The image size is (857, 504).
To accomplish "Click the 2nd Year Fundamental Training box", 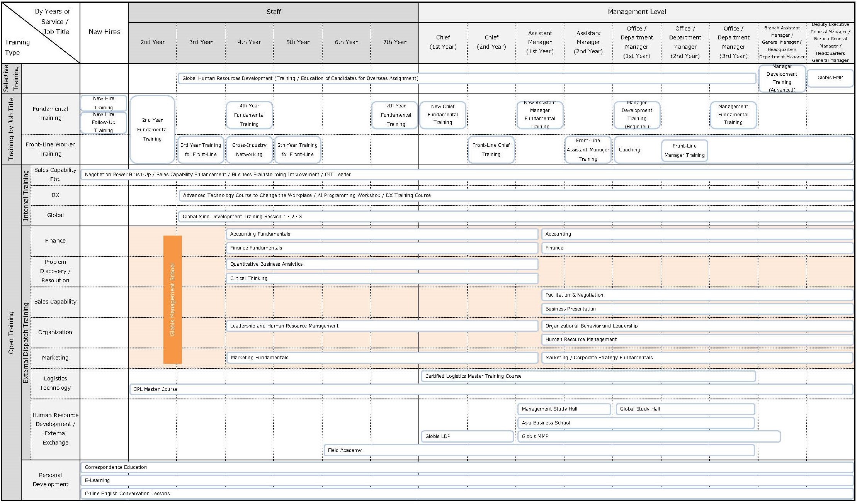I will [152, 129].
